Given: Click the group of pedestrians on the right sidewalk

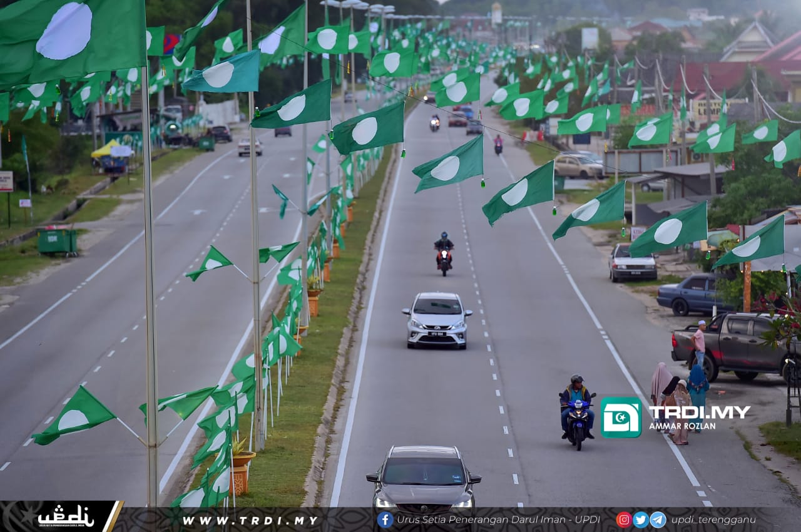Looking at the screenshot, I should (679, 385).
